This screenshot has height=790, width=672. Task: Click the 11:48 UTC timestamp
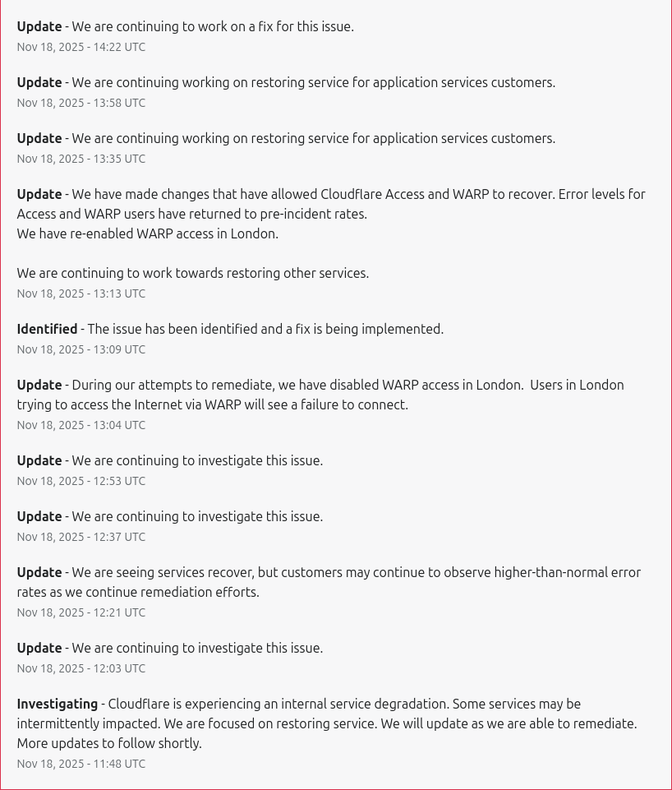[x=81, y=764]
